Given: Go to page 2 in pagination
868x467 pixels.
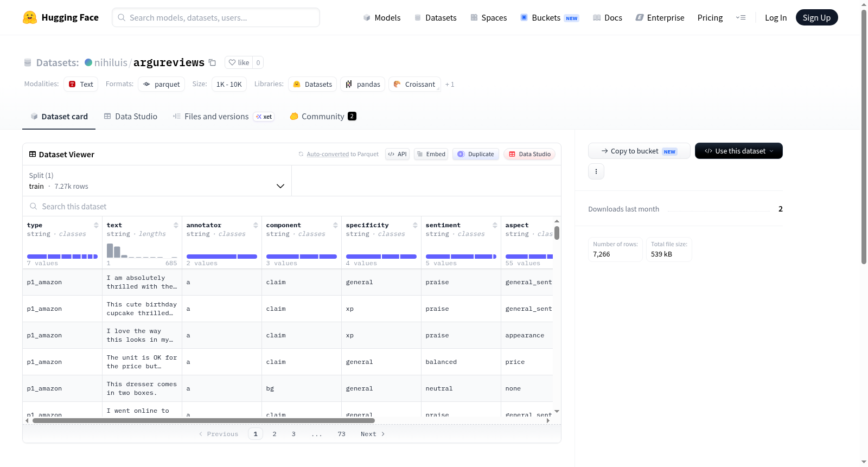Looking at the screenshot, I should click(275, 434).
